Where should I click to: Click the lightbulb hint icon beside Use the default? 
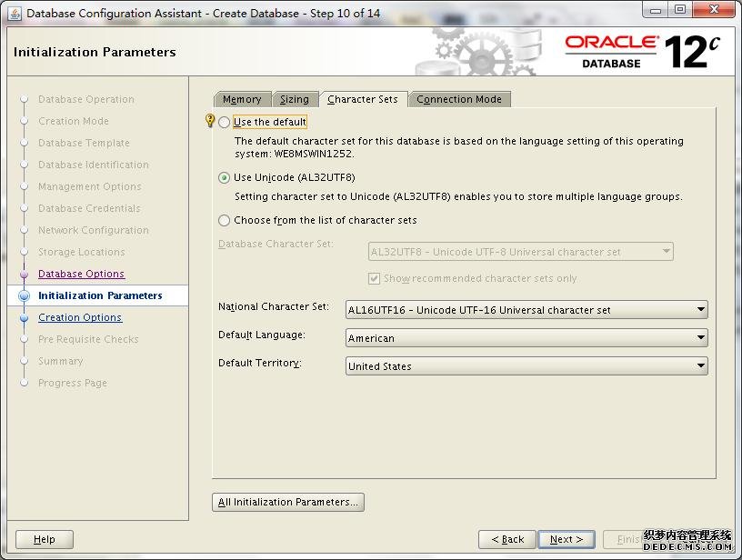[x=210, y=121]
